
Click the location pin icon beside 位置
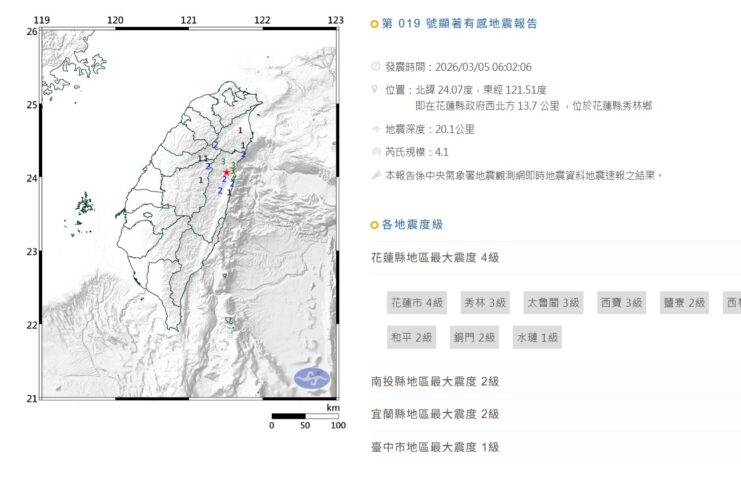(x=376, y=88)
